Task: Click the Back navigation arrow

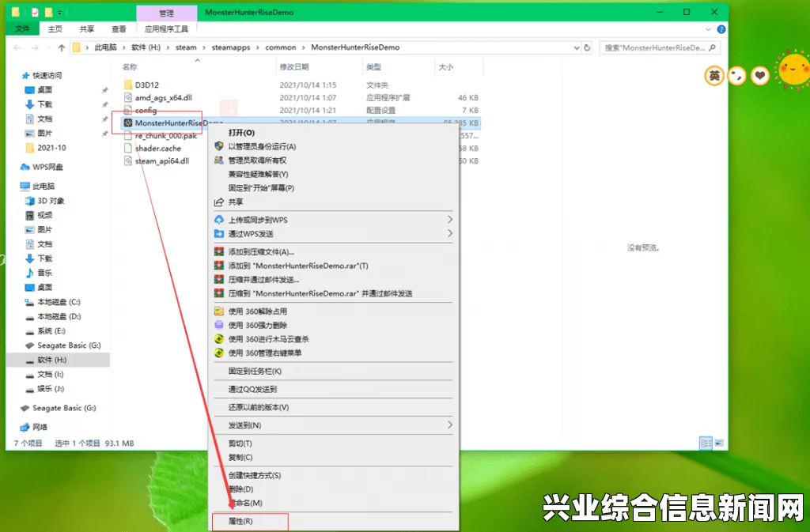Action: pyautogui.click(x=17, y=47)
